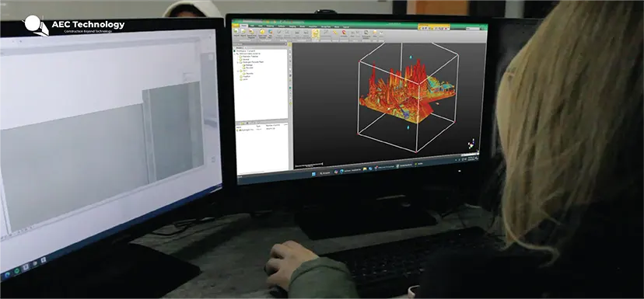Collapse the Hydrogen Process Plant tree node
The image size is (644, 299).
point(238,62)
